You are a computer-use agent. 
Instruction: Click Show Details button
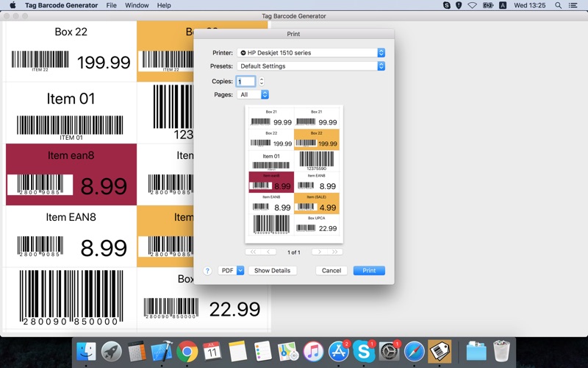pyautogui.click(x=272, y=270)
